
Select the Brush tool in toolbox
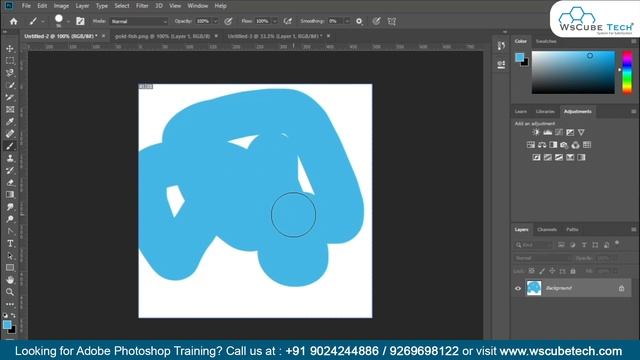click(x=10, y=146)
